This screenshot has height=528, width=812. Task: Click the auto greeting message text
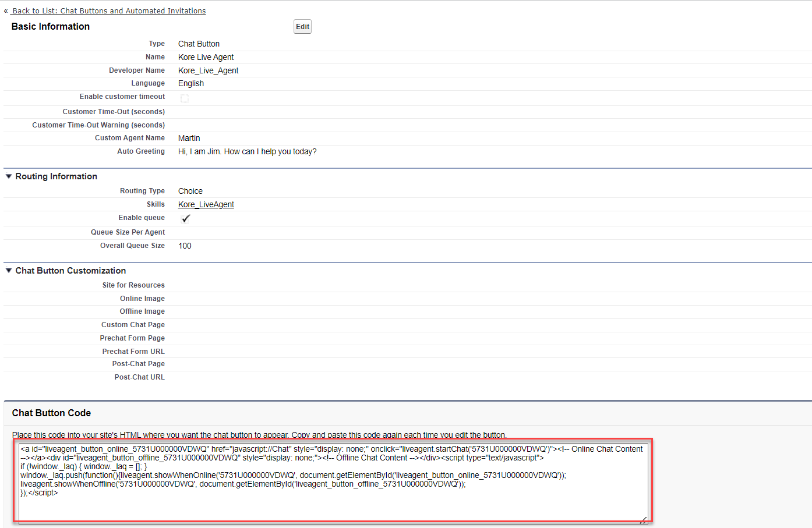coord(247,152)
